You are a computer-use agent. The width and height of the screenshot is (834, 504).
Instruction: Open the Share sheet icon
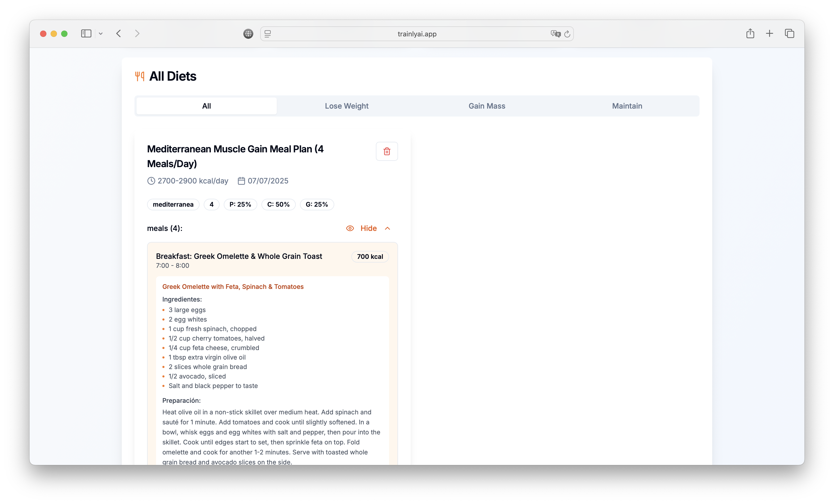point(750,33)
